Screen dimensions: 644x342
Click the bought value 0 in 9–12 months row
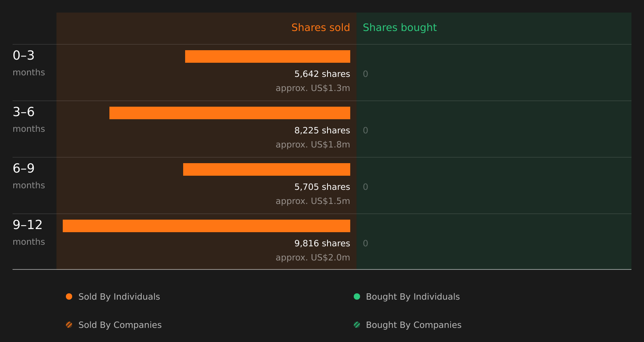click(x=366, y=244)
